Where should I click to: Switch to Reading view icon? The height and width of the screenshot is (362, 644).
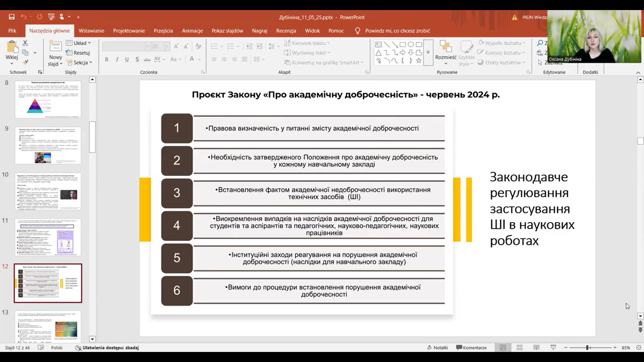tap(536, 348)
